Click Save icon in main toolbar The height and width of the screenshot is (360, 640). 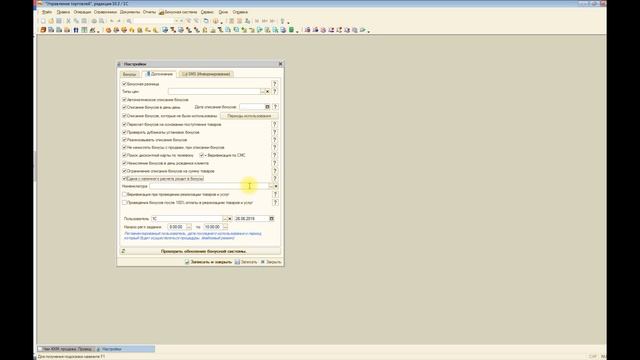pyautogui.click(x=59, y=21)
